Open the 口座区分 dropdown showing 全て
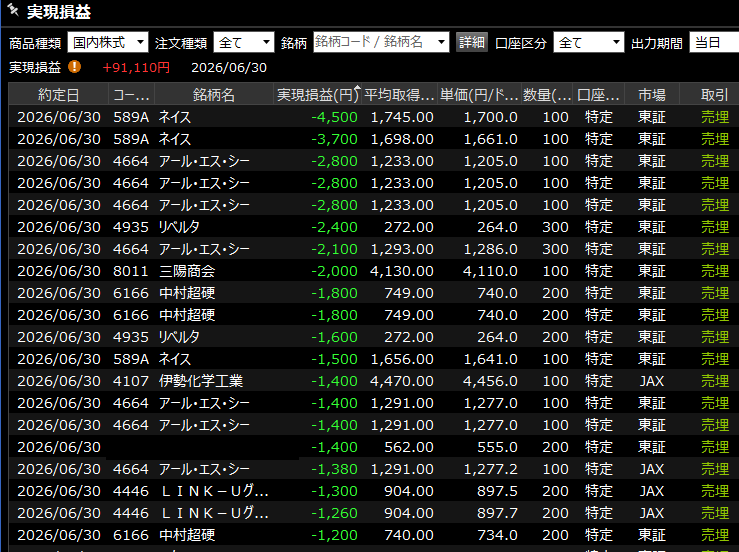The width and height of the screenshot is (739, 552). click(589, 43)
